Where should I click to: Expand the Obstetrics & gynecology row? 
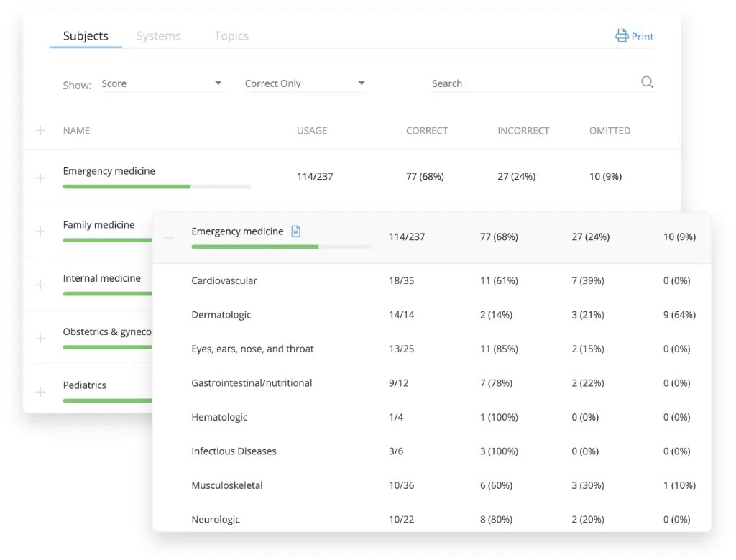[x=40, y=338]
